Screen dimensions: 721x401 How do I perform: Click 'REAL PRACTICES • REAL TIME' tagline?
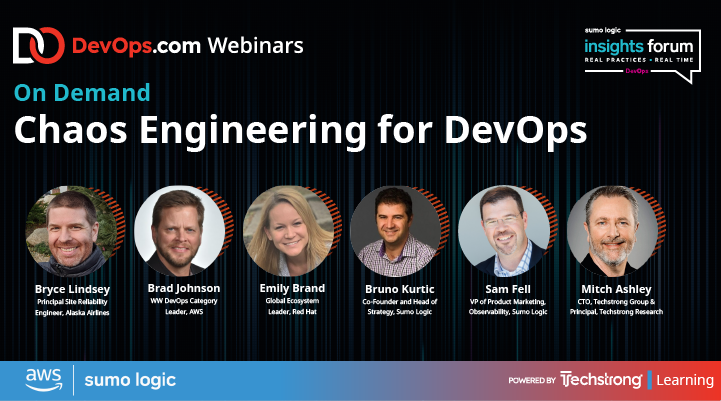pyautogui.click(x=639, y=60)
